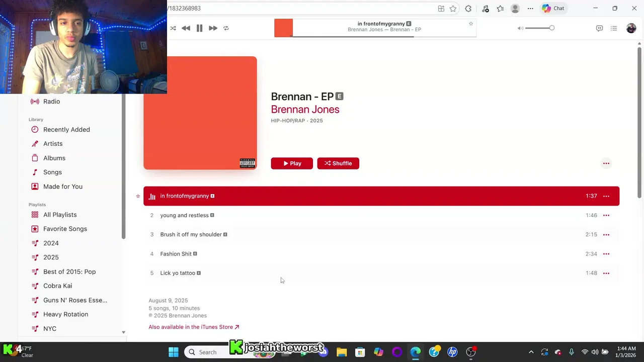Open the album more options menu
The image size is (644, 362).
click(606, 163)
